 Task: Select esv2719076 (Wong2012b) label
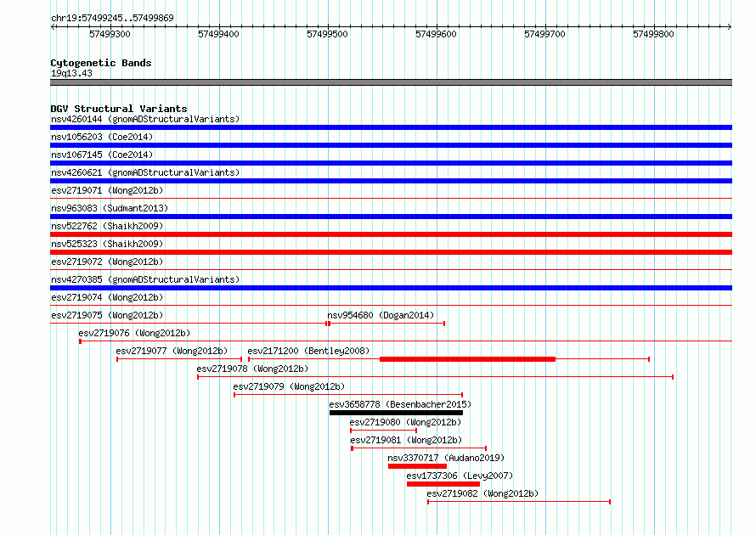(x=134, y=333)
